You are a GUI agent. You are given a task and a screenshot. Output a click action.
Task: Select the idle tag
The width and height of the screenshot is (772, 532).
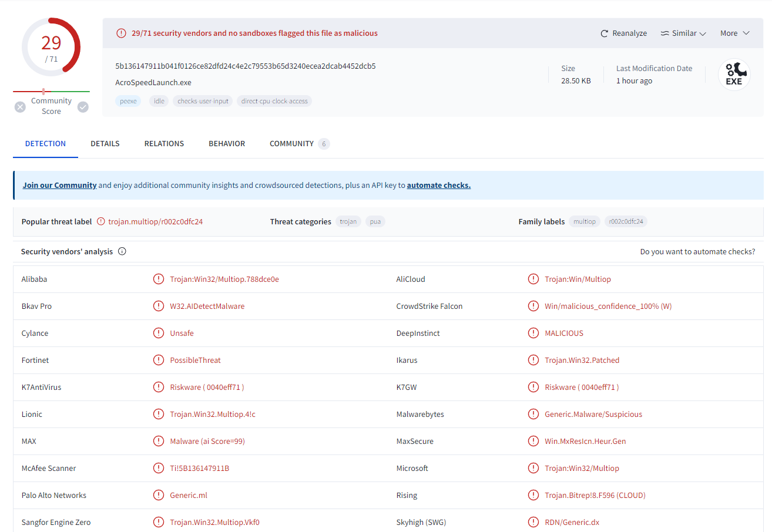tap(159, 101)
